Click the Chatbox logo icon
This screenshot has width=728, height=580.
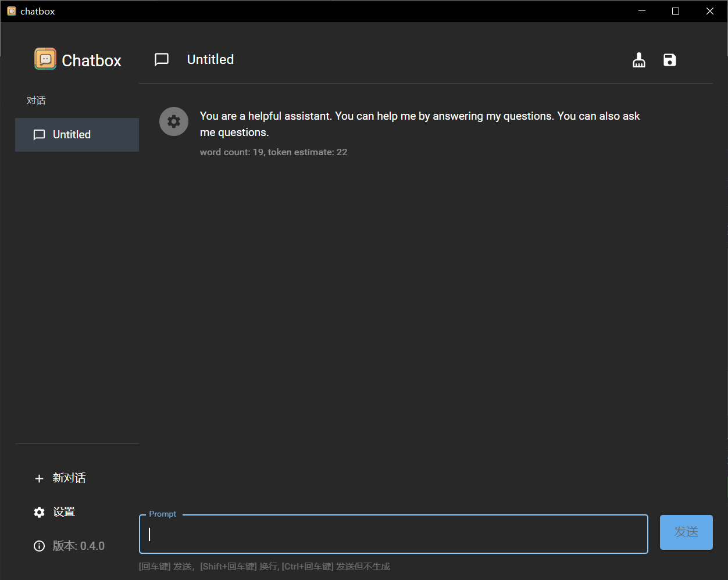[x=45, y=59]
